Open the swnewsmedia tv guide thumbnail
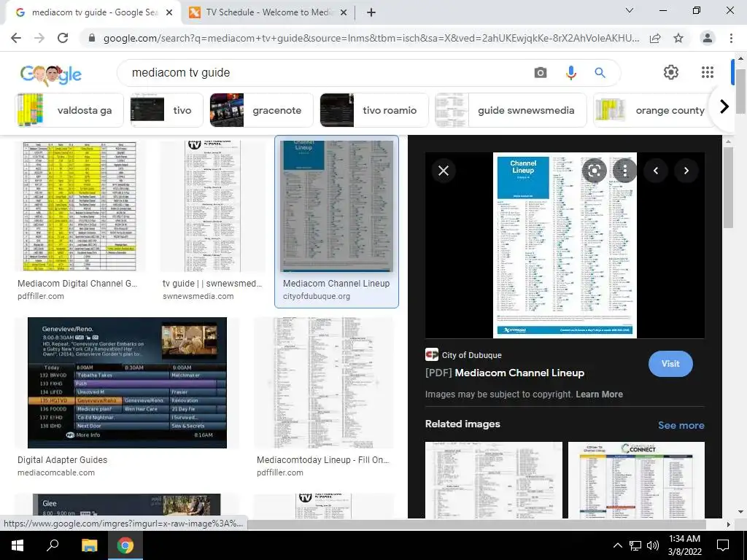 click(x=212, y=206)
